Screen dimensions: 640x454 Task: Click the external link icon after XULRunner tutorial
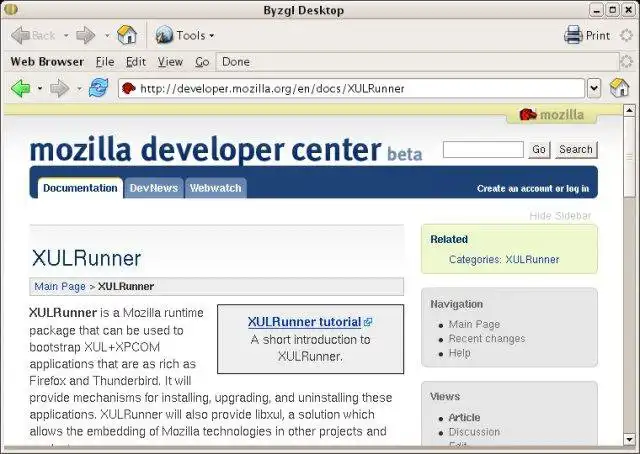(x=368, y=322)
